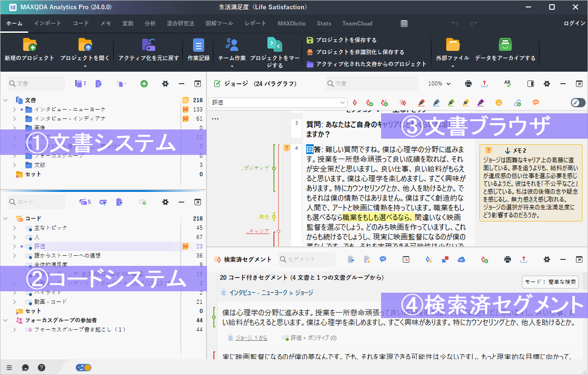Open the document system settings gear
The width and height of the screenshot is (588, 375).
pyautogui.click(x=165, y=84)
